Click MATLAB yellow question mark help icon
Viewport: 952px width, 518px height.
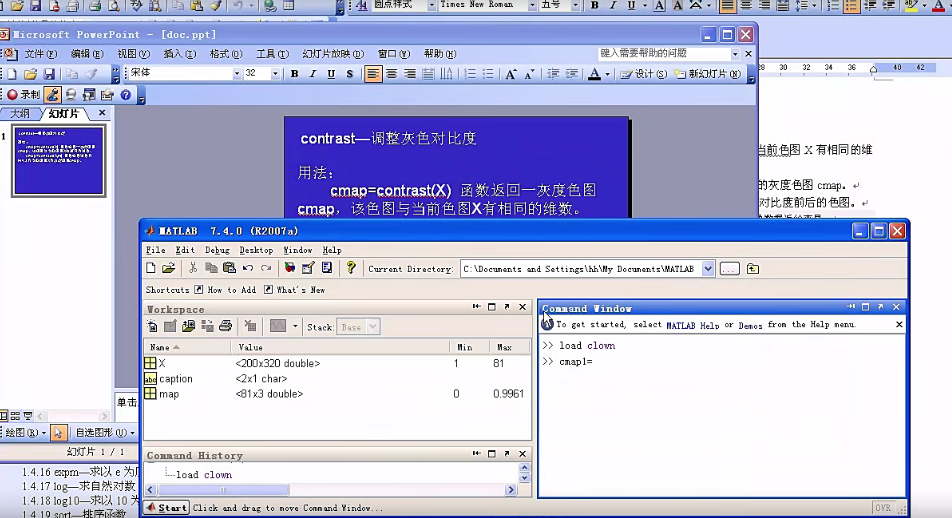[350, 268]
